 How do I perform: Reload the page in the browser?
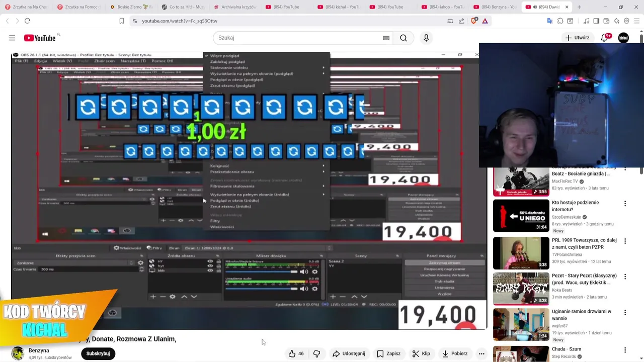pyautogui.click(x=27, y=21)
